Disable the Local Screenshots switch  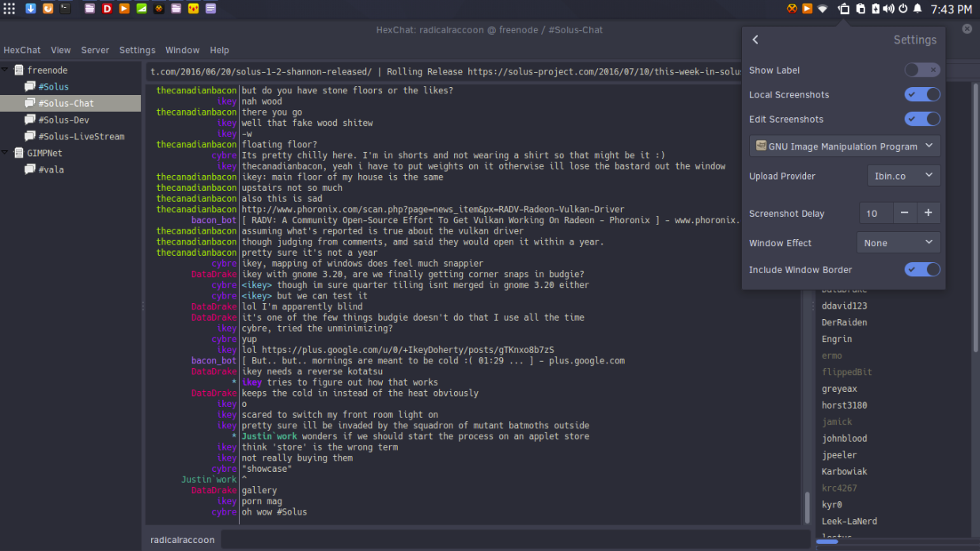tap(922, 94)
